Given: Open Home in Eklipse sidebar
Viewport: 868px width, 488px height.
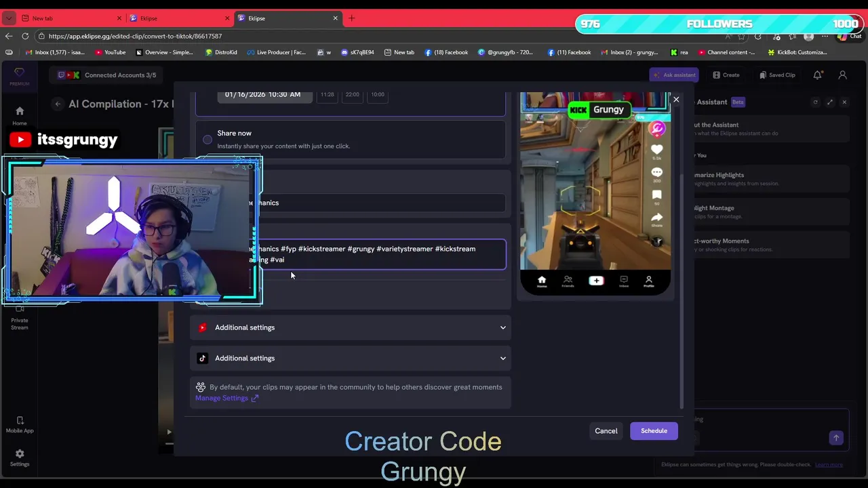Looking at the screenshot, I should 20,115.
